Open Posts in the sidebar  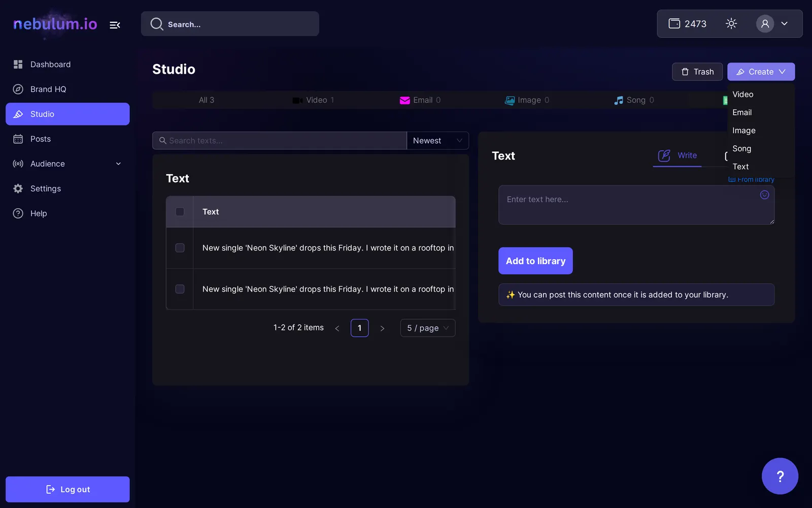[x=67, y=139]
